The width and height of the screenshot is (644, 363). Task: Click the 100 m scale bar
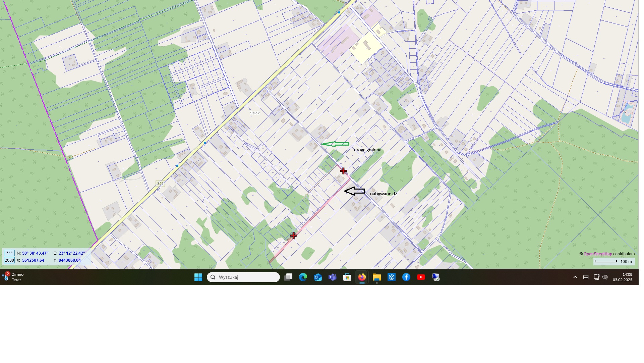pos(613,261)
